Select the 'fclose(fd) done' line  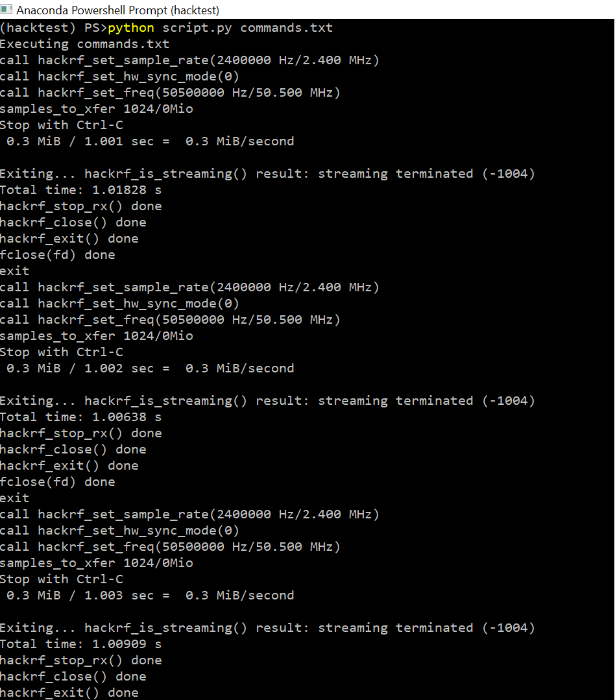[x=58, y=254]
